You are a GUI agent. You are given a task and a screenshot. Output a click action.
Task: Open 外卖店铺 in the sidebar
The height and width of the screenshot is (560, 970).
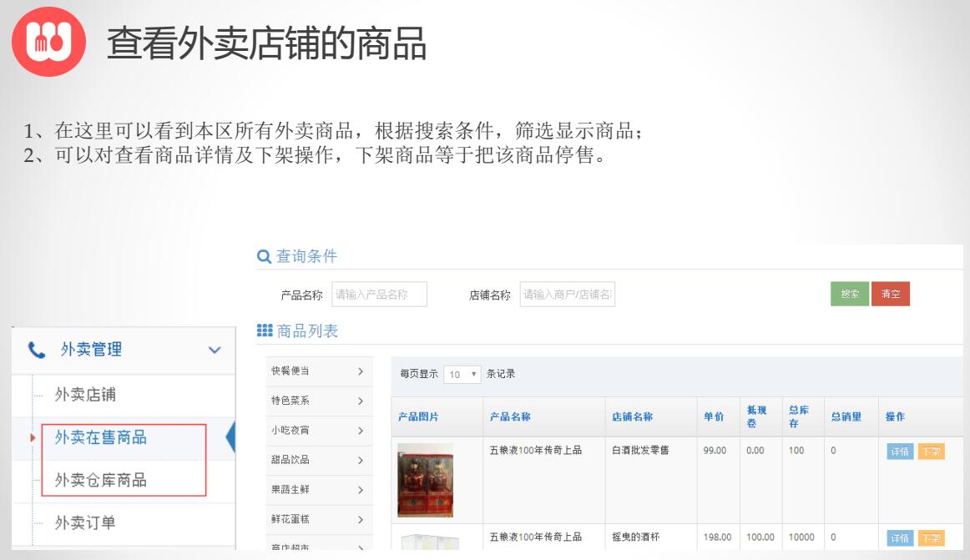[85, 395]
